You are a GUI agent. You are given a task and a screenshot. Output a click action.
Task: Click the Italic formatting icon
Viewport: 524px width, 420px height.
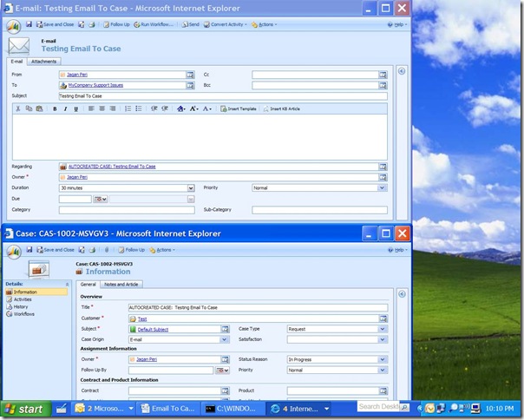tap(65, 108)
